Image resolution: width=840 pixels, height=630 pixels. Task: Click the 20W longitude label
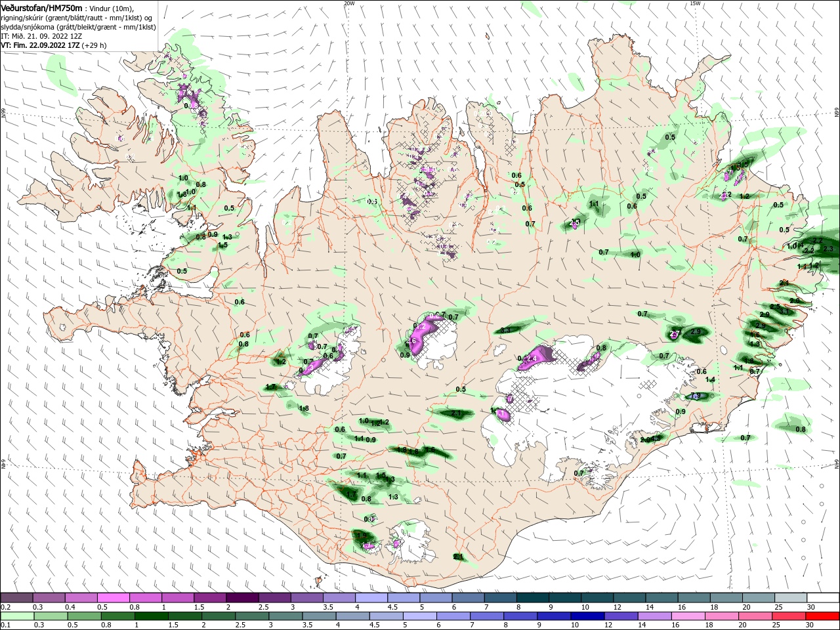[x=349, y=3]
